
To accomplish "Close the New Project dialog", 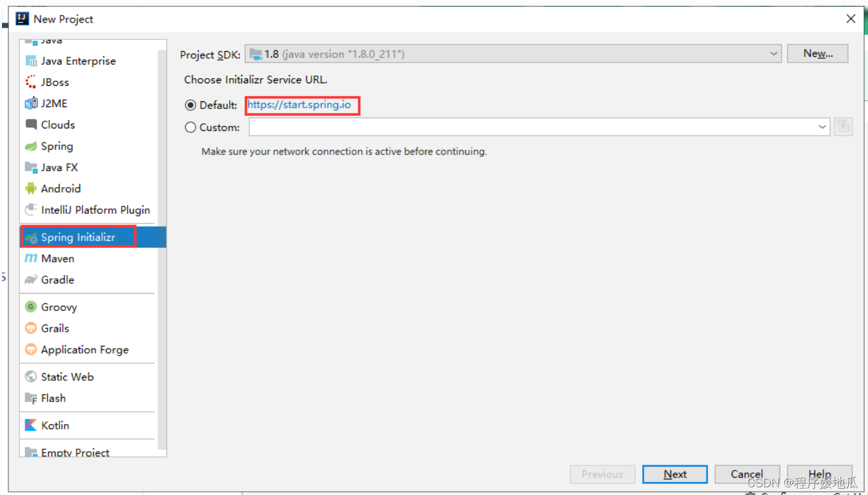I will (x=851, y=19).
